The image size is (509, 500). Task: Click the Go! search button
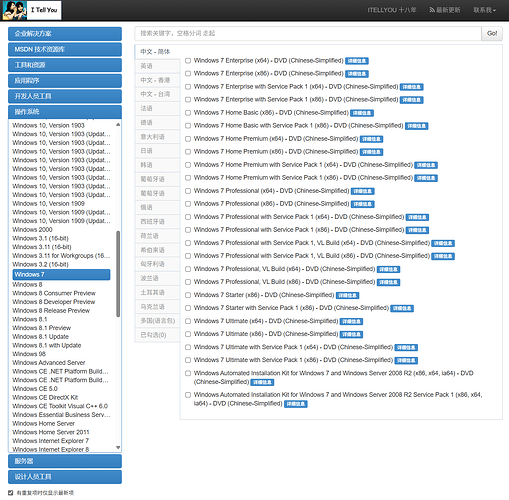[492, 33]
